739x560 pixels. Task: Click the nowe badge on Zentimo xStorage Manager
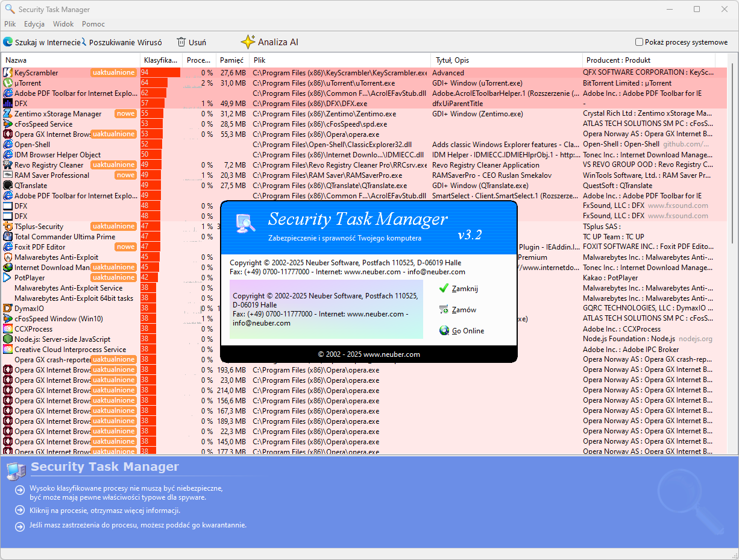pyautogui.click(x=126, y=114)
